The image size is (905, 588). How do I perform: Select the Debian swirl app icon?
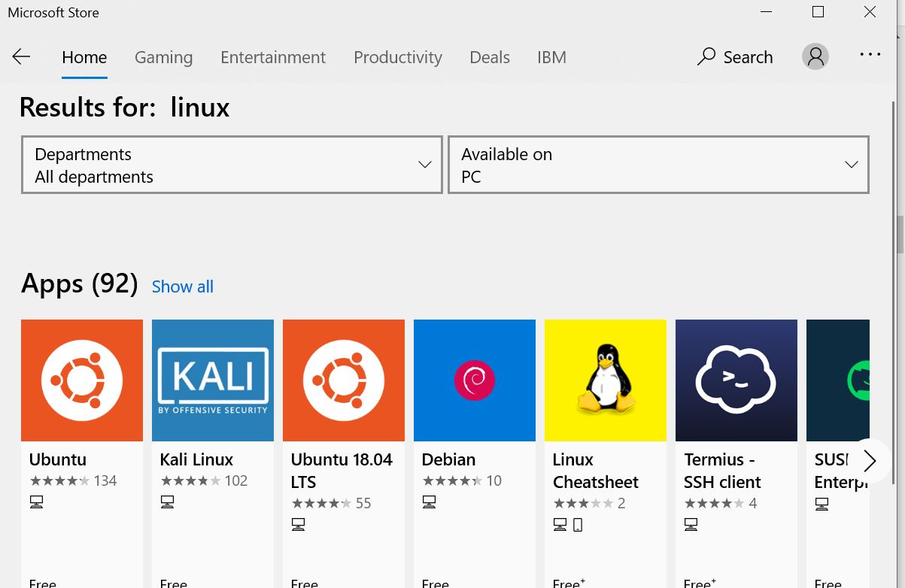[475, 380]
